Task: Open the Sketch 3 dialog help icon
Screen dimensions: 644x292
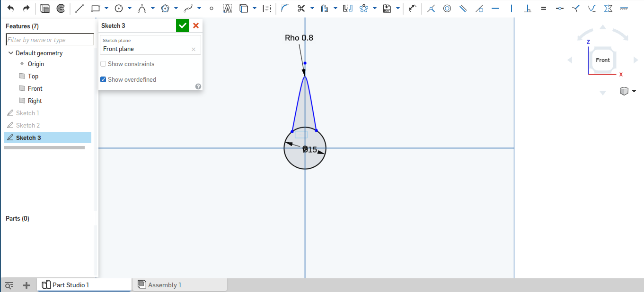Action: (x=198, y=86)
